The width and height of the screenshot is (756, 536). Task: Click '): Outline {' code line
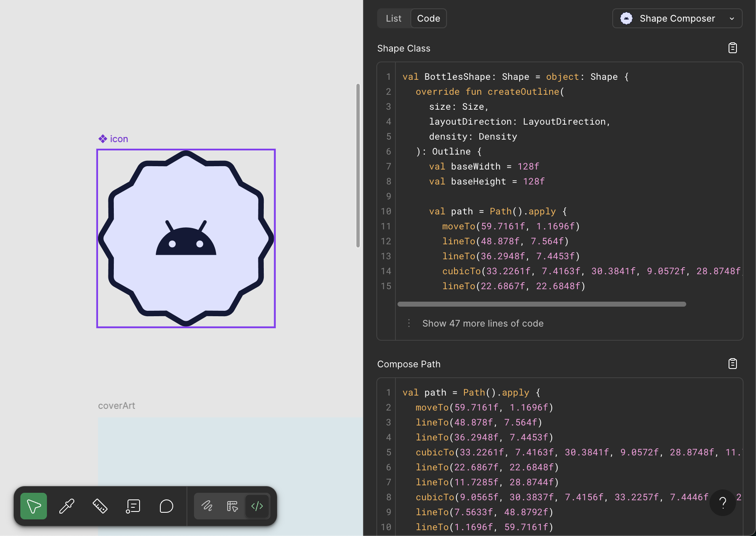click(449, 152)
